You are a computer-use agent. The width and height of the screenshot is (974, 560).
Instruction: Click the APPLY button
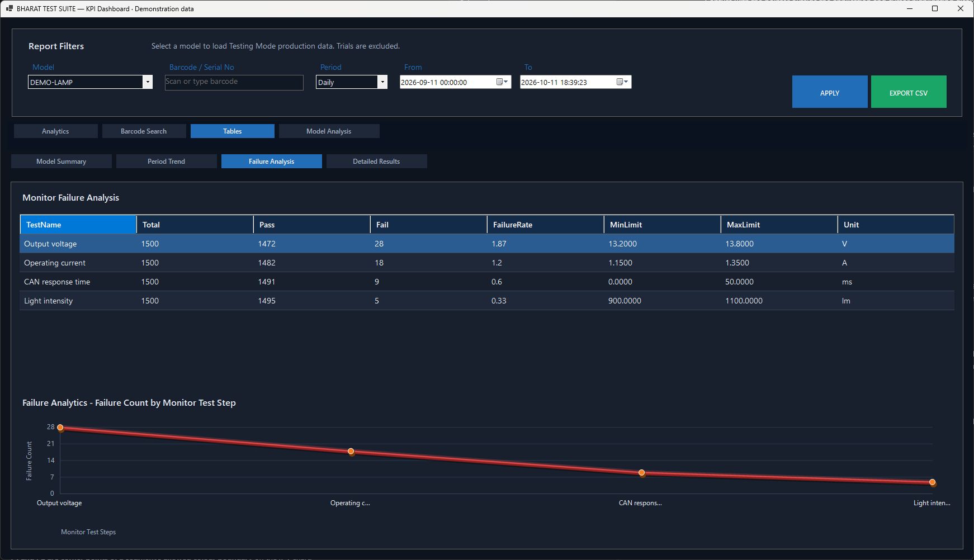pyautogui.click(x=830, y=92)
